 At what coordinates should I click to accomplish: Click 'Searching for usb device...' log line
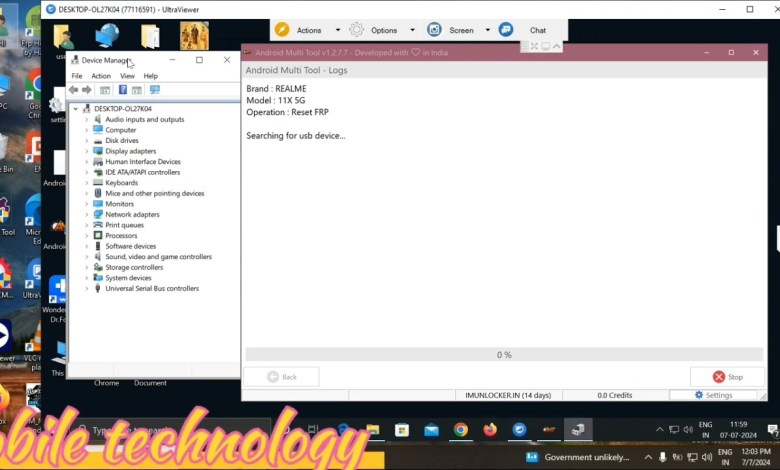tap(295, 136)
